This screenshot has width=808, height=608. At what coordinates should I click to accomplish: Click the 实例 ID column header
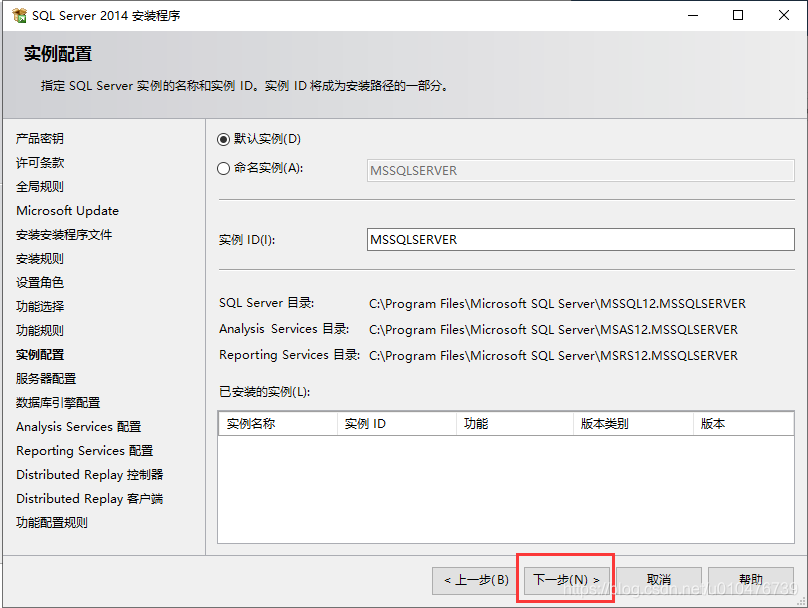tap(397, 424)
